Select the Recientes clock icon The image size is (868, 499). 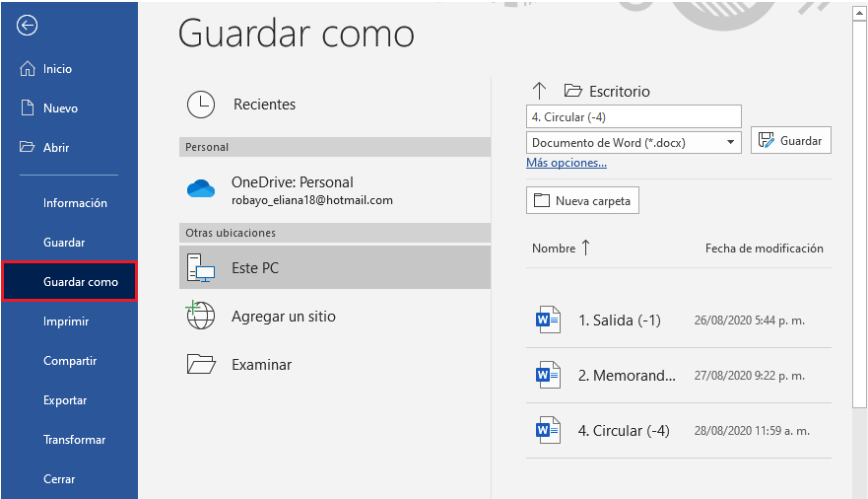pos(201,105)
